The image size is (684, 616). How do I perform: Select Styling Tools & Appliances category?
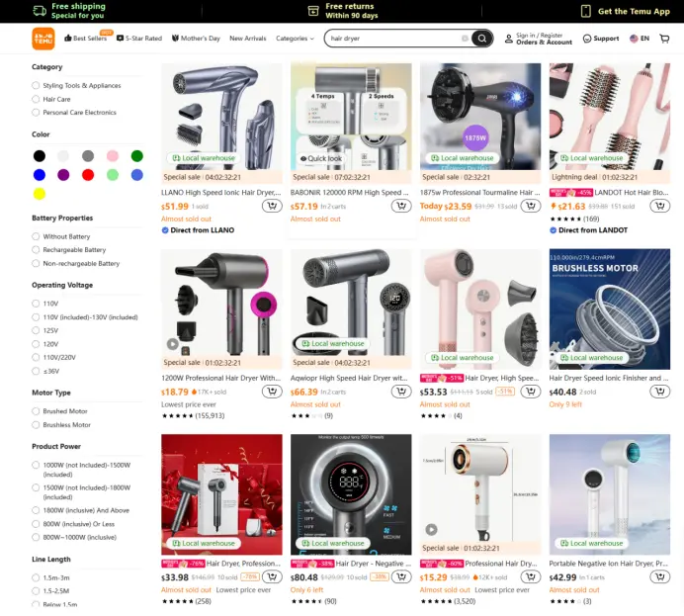[77, 85]
